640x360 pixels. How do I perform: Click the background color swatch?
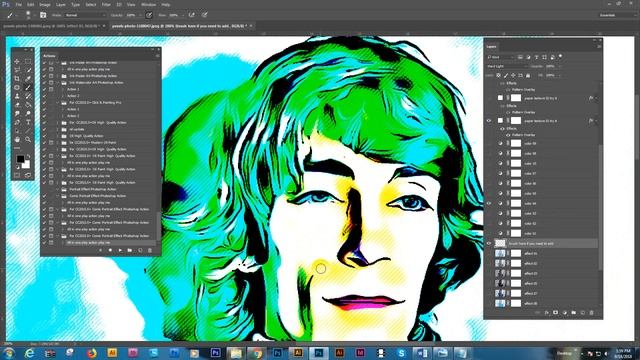pos(26,165)
